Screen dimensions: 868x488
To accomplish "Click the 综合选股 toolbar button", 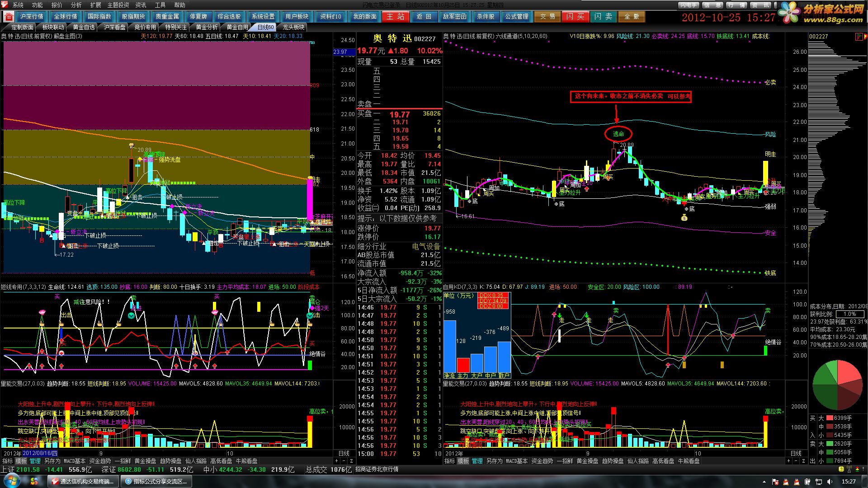I will (x=229, y=17).
